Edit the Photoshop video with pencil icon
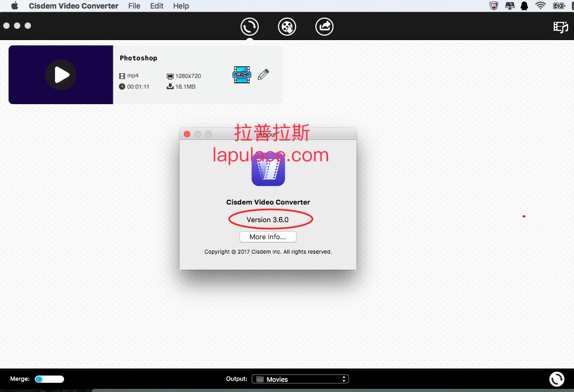Viewport: 574px width, 392px height. coord(263,75)
